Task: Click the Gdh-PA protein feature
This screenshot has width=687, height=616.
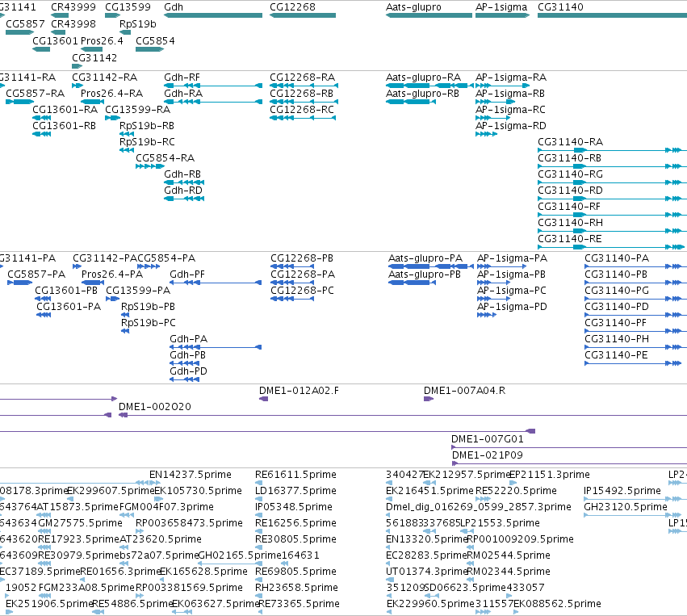Action: coord(216,347)
